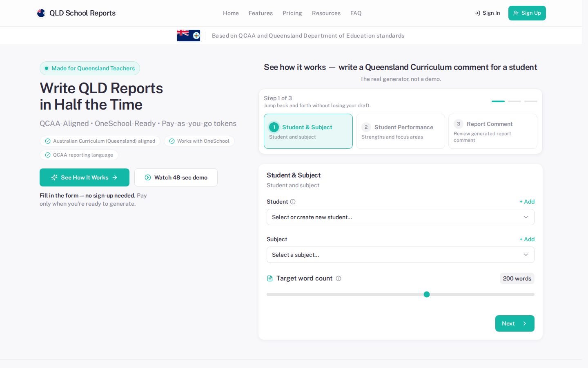Image resolution: width=588 pixels, height=368 pixels.
Task: Click the info icon beside Student label
Action: 293,202
